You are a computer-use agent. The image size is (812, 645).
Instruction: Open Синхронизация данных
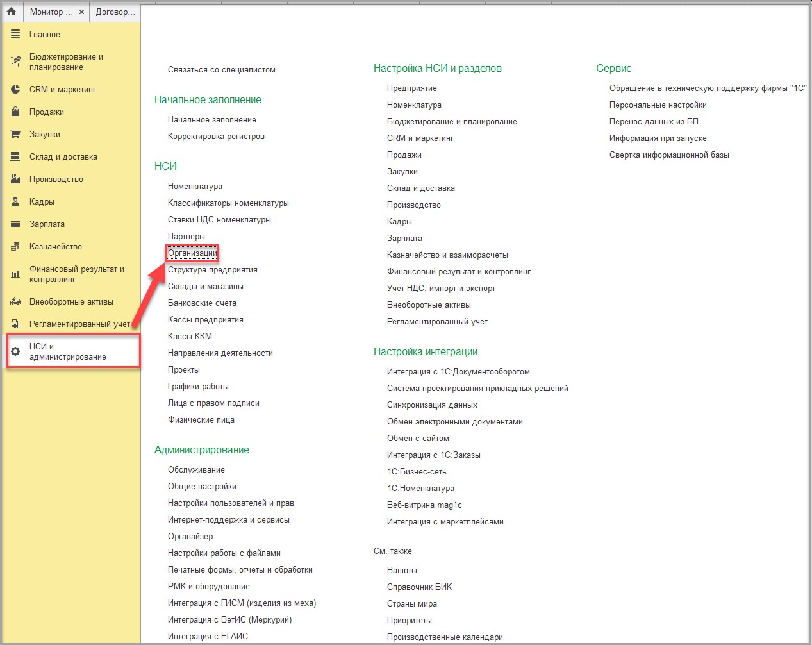432,405
